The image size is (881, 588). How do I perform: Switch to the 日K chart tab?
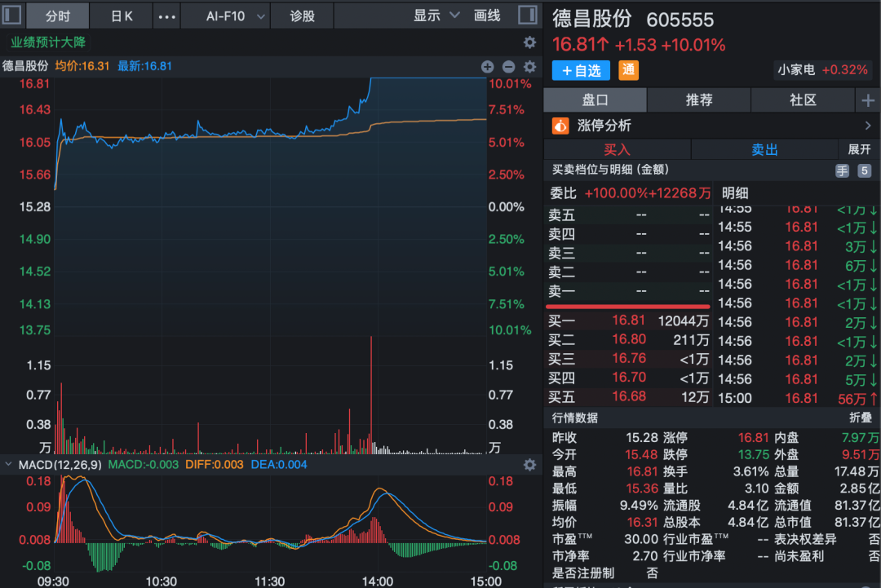click(x=122, y=15)
